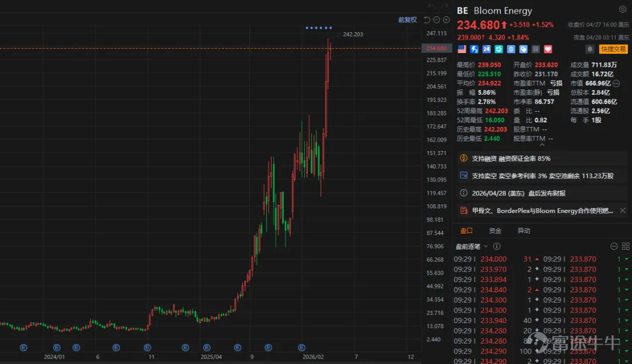
Task: Open the settings gear beside Bloom Energy
Action: (622, 9)
